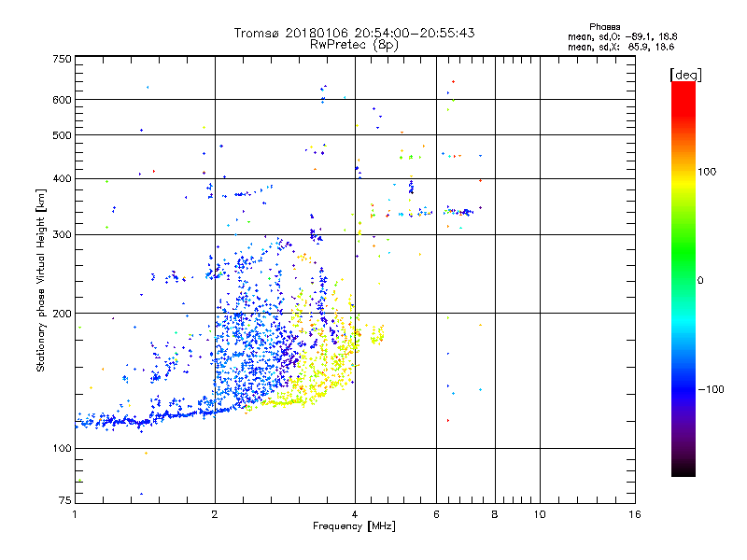This screenshot has width=747, height=560.
Task: Select the 'mean, sd,O: -89.1, 18.8' line
Action: (x=622, y=36)
